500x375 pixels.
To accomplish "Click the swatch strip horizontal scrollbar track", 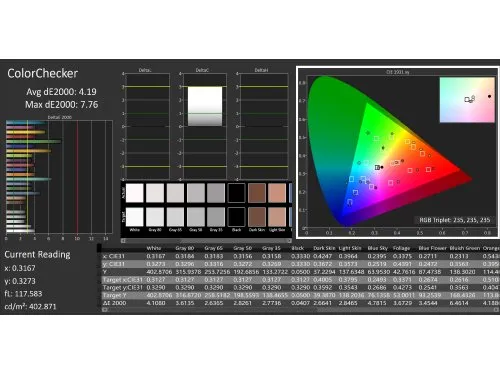I will 206,240.
